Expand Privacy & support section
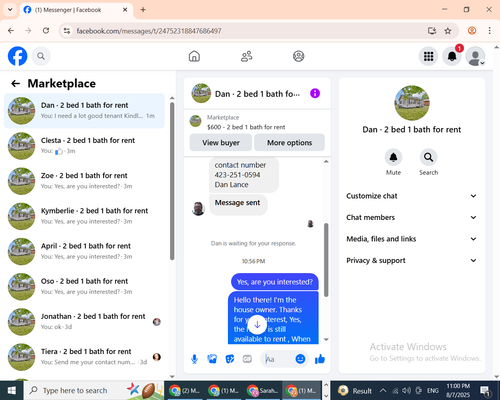 click(x=411, y=260)
